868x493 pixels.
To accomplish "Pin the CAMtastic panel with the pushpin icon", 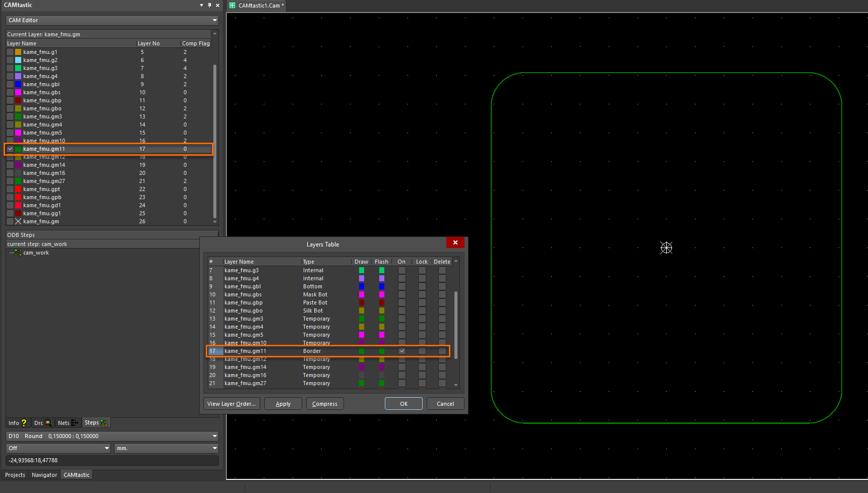I will pos(210,5).
